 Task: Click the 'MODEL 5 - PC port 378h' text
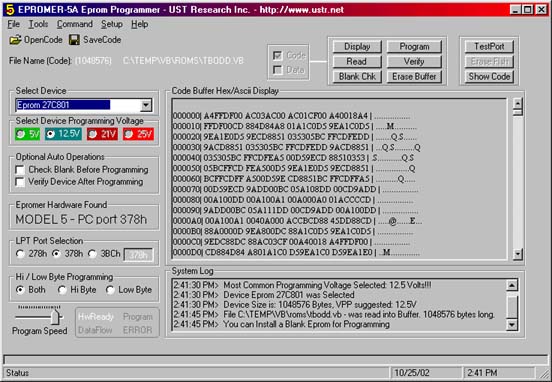pos(81,220)
